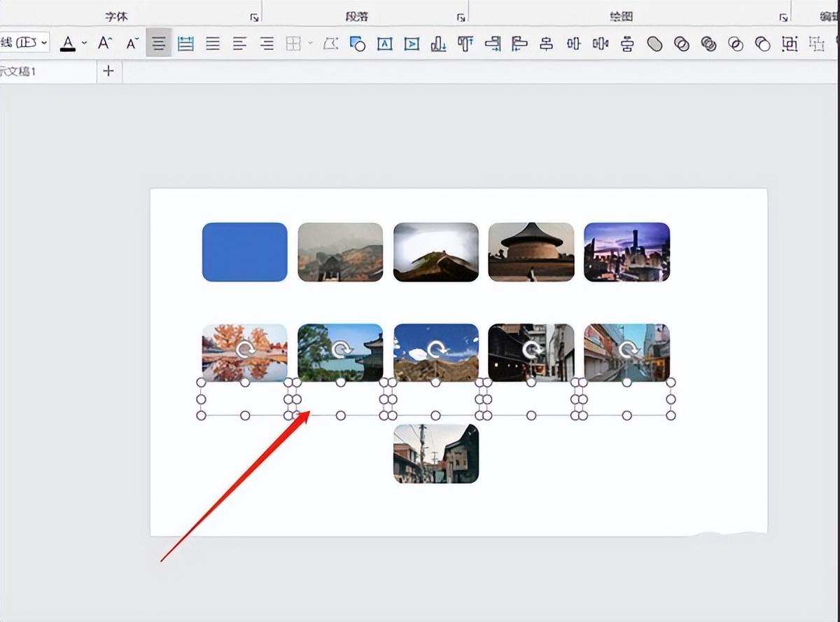The width and height of the screenshot is (840, 622).
Task: Open the 绘图 group dialog launcher
Action: pyautogui.click(x=783, y=18)
